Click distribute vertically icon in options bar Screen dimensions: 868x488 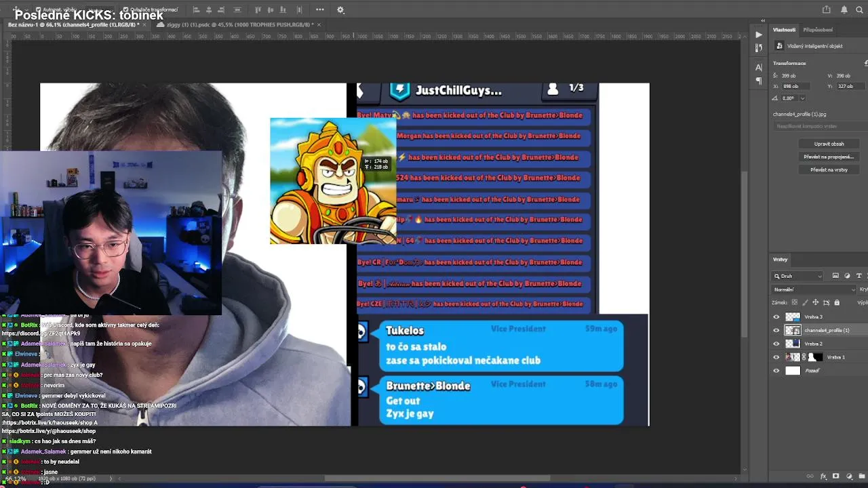[299, 9]
